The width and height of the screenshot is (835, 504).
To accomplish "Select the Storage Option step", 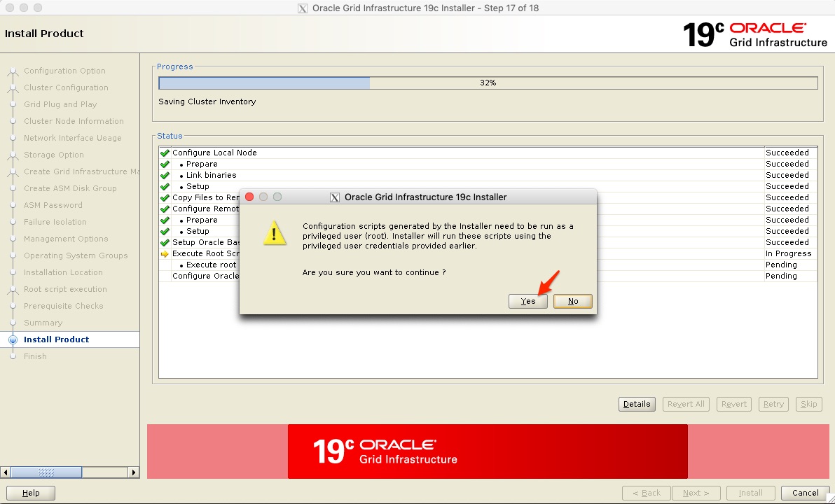I will [54, 155].
